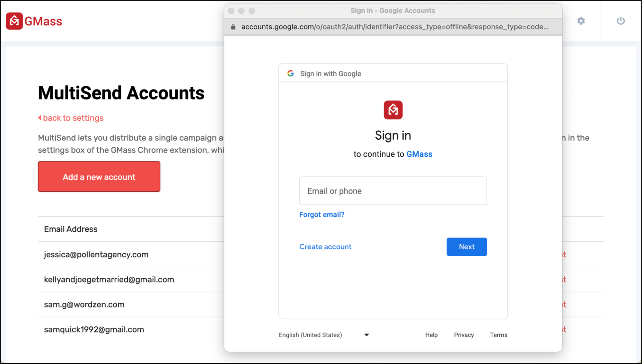
Task: Click the padlock icon in address bar
Action: pyautogui.click(x=233, y=27)
